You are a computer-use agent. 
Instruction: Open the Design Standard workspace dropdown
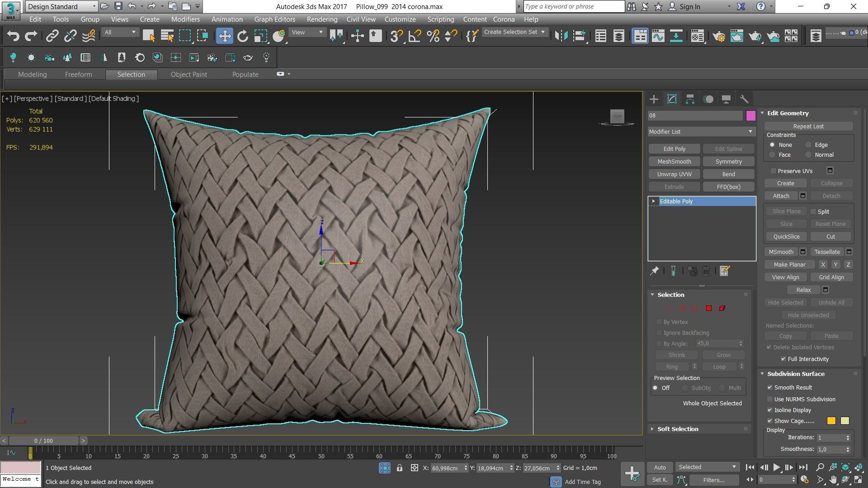click(x=61, y=6)
